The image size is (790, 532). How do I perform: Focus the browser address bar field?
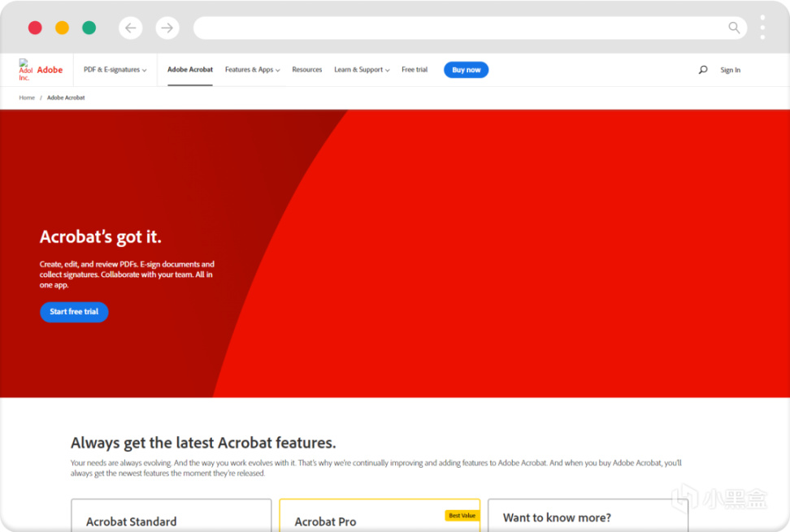[x=470, y=28]
